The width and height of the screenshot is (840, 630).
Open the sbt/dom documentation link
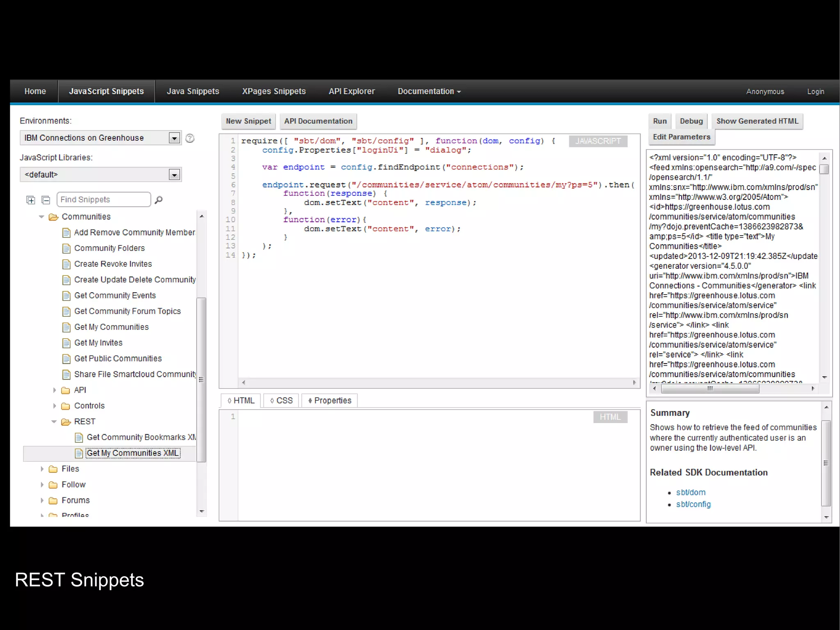pyautogui.click(x=691, y=493)
